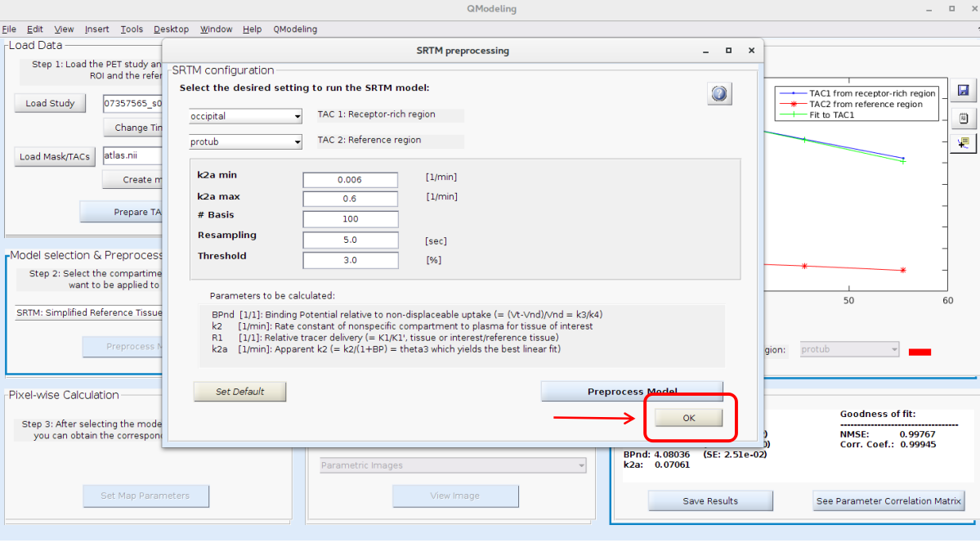Expand the occipital TAC 1 region dropdown

pyautogui.click(x=245, y=116)
